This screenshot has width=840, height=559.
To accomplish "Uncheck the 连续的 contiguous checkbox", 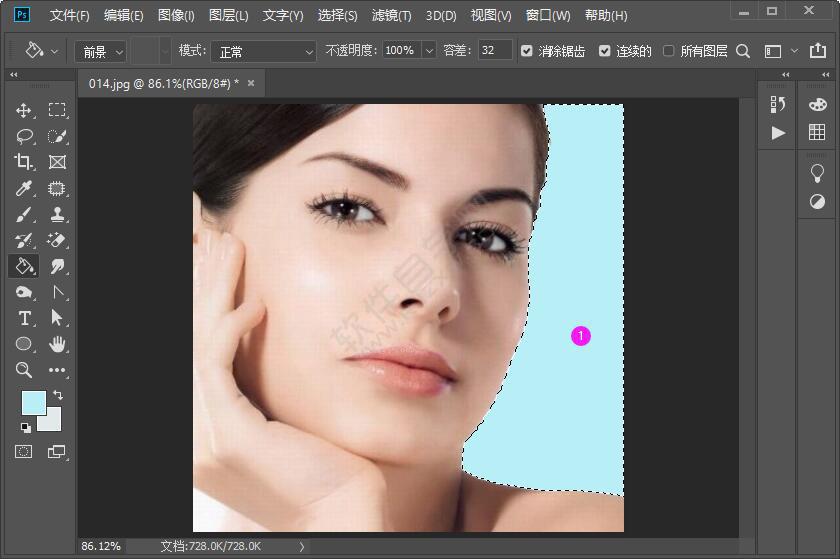I will point(605,51).
